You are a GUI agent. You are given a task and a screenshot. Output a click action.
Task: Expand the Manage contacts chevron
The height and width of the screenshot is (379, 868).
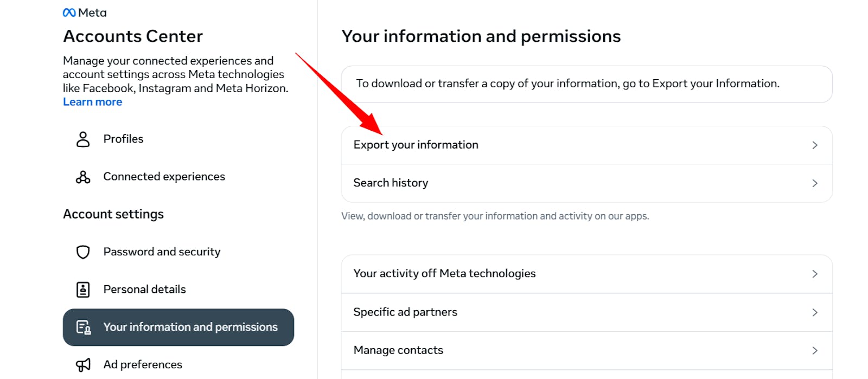pyautogui.click(x=815, y=350)
